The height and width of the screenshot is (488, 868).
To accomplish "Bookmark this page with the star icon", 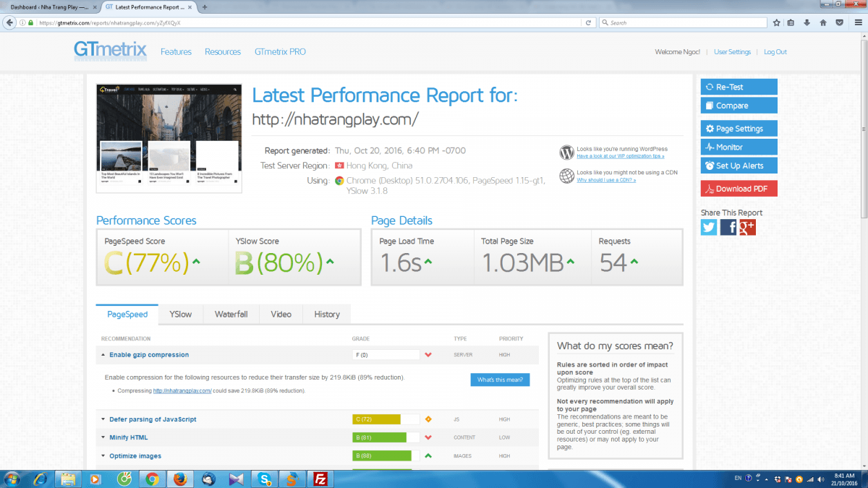I will [x=776, y=22].
